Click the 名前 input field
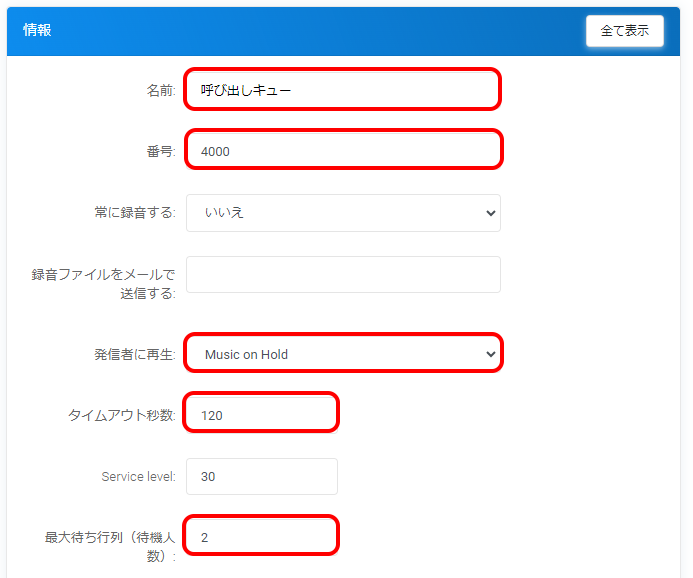This screenshot has width=693, height=578. (x=342, y=90)
